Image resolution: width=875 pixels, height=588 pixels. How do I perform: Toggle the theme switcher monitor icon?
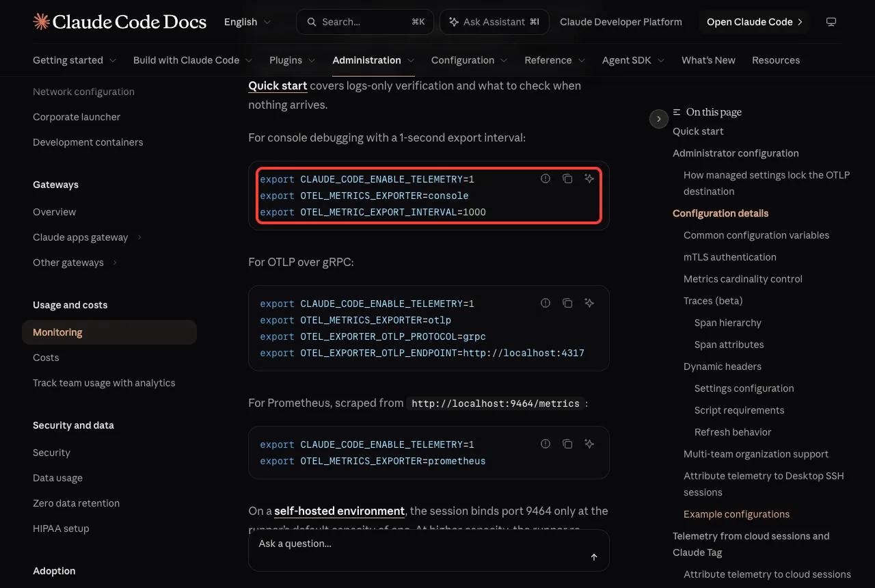tap(831, 22)
